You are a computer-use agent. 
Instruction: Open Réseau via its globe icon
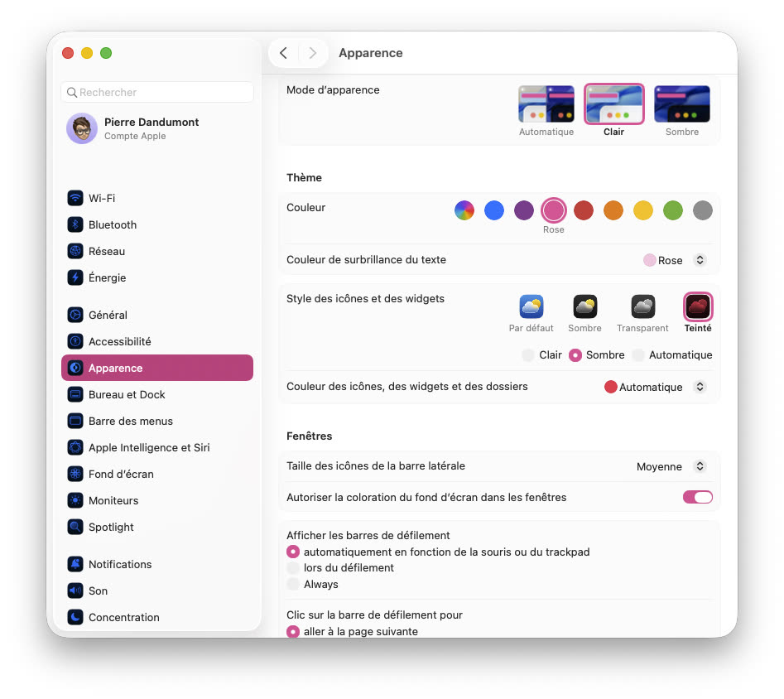tap(75, 251)
